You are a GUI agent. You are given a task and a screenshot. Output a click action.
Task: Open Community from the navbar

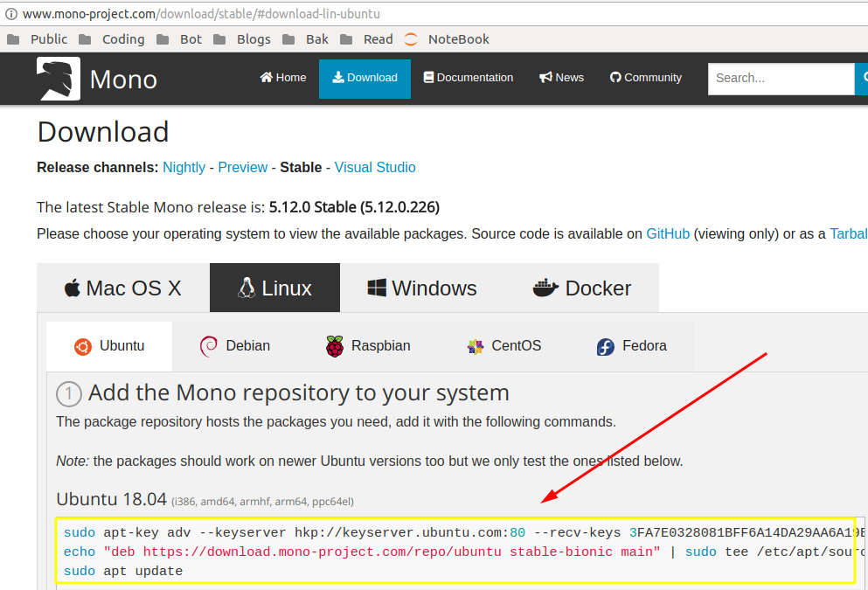[645, 78]
